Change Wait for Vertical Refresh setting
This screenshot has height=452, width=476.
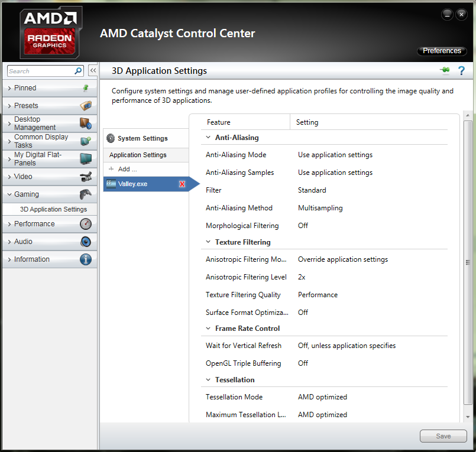point(347,346)
